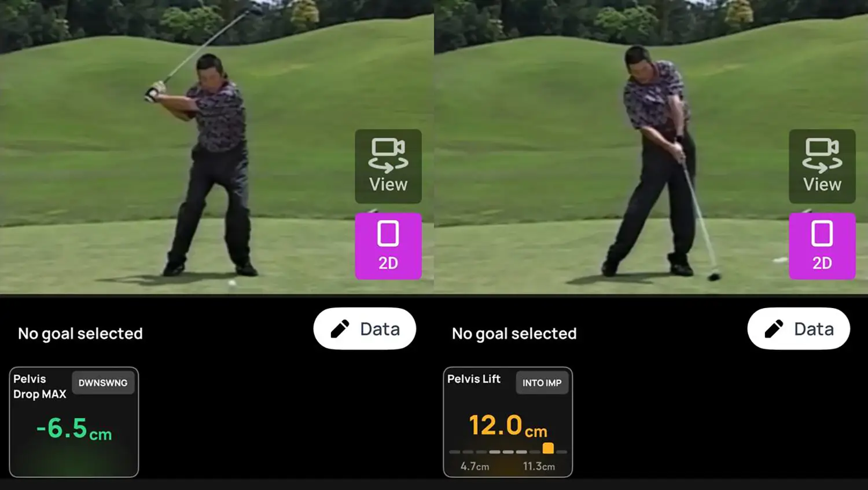The width and height of the screenshot is (868, 490).
Task: Open goal selection above the Pelvis Lift card
Action: [x=514, y=334]
